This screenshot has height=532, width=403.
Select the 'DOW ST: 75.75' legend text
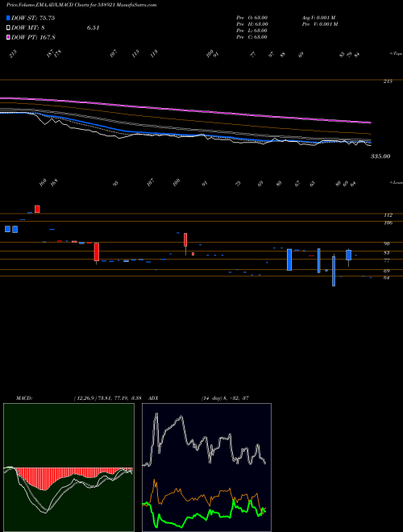(33, 18)
